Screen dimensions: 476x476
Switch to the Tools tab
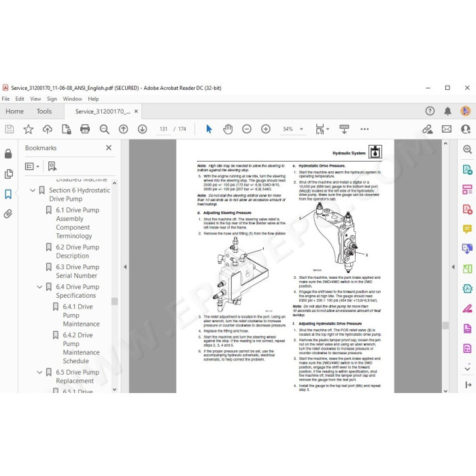click(44, 112)
